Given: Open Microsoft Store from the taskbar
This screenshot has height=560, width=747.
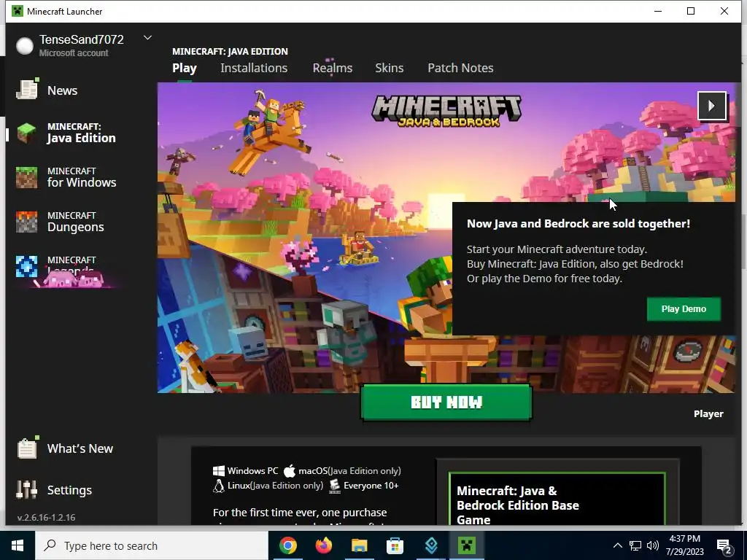Looking at the screenshot, I should [395, 545].
